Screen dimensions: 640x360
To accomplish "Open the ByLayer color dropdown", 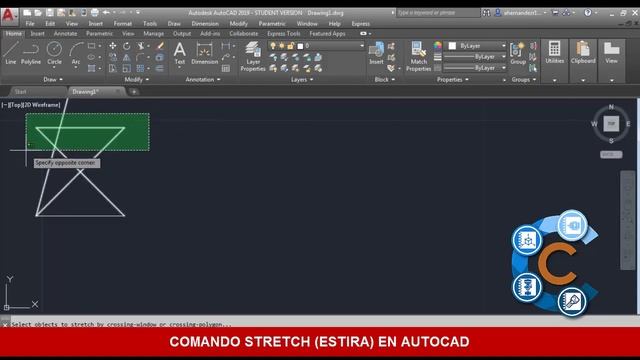I will pos(504,46).
